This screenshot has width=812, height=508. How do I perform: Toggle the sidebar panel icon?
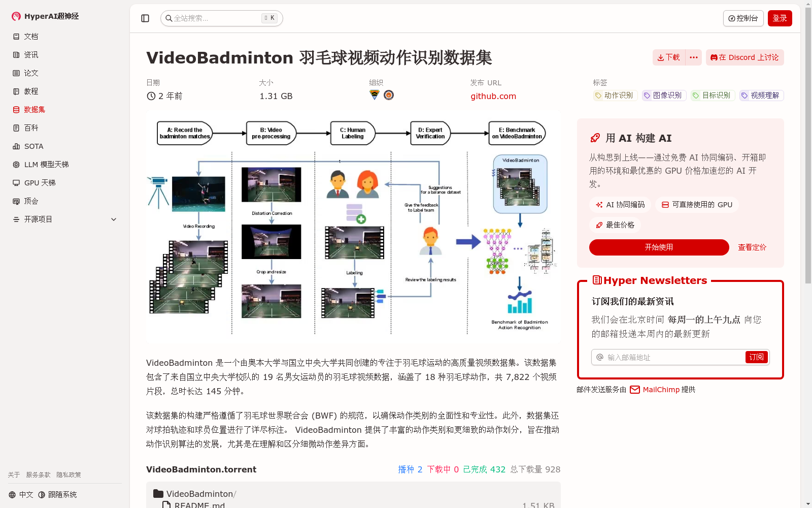(x=145, y=18)
